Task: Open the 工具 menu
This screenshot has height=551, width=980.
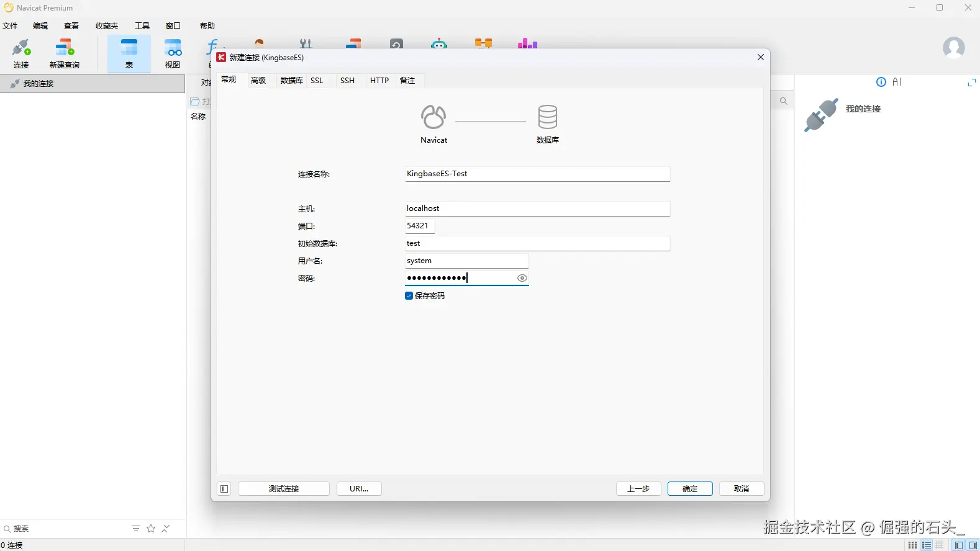Action: coord(142,26)
